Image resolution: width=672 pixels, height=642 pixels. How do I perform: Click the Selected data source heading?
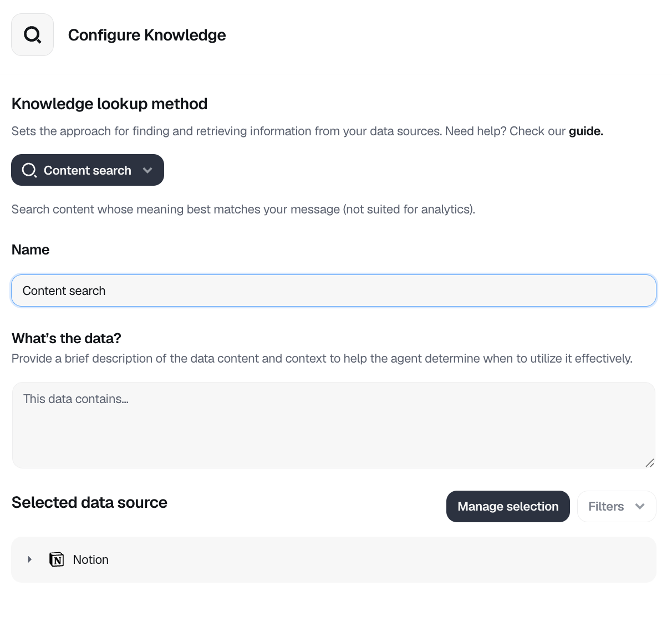[89, 502]
